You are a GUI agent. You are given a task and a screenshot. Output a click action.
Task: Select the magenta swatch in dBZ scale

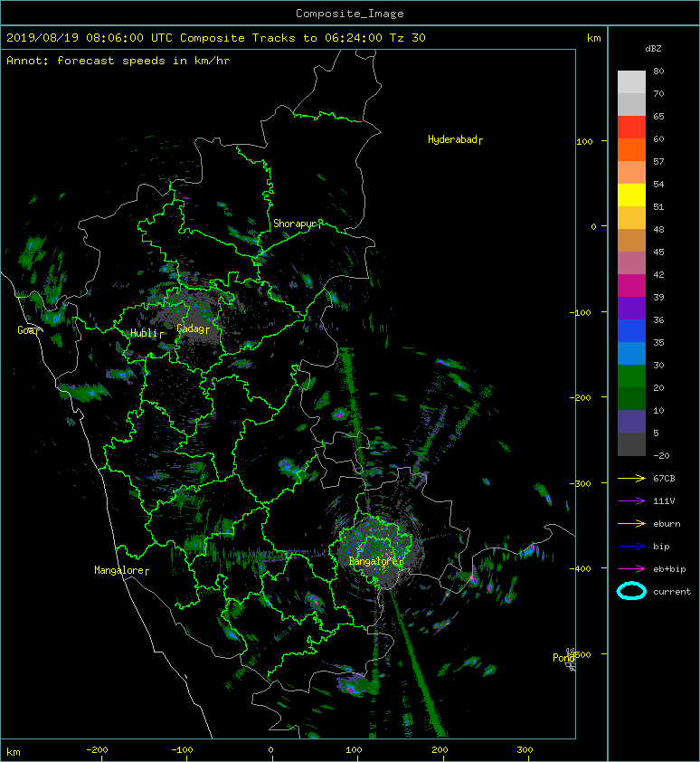(631, 285)
